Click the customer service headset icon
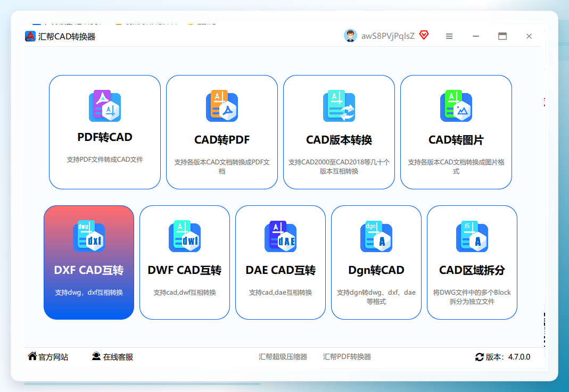Image resolution: width=569 pixels, height=392 pixels. pyautogui.click(x=96, y=356)
